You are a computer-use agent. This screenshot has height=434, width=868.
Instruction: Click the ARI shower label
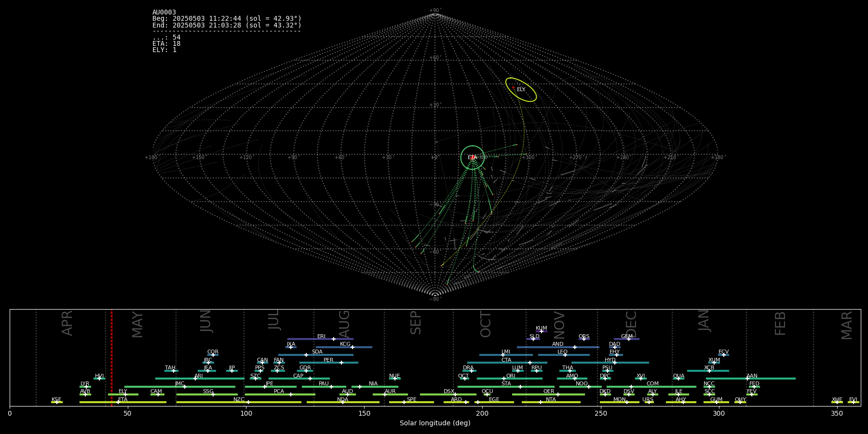click(199, 376)
